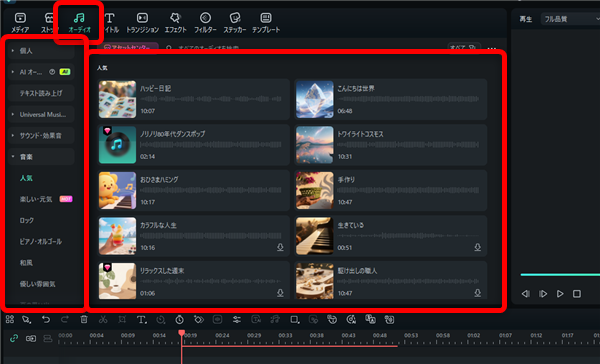
Task: Step forward one frame in preview
Action: click(x=543, y=294)
